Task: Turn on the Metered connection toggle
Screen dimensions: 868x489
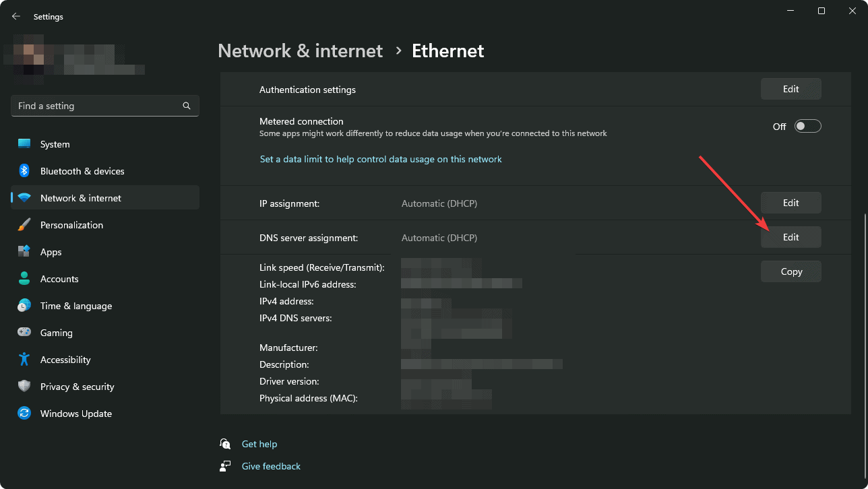Action: [807, 127]
